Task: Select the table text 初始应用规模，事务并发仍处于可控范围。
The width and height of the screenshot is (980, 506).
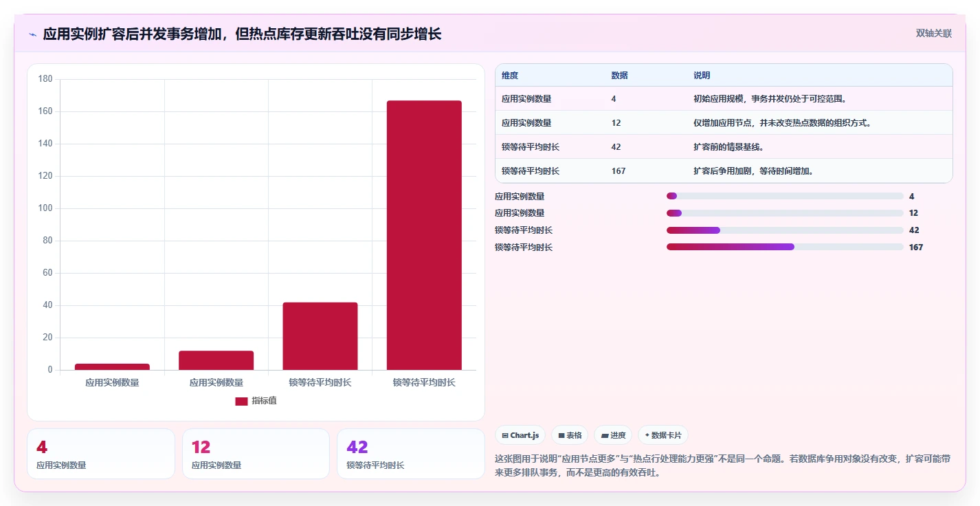Action: click(772, 99)
